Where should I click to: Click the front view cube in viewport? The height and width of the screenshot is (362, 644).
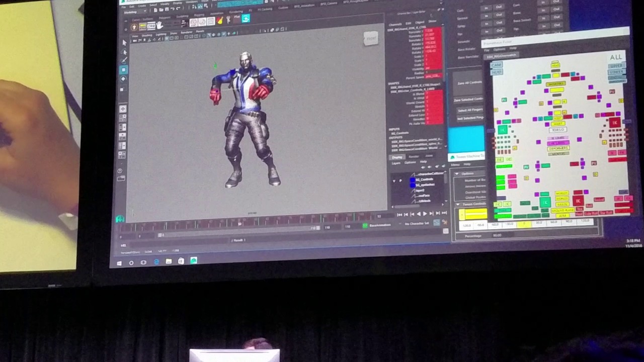click(371, 39)
